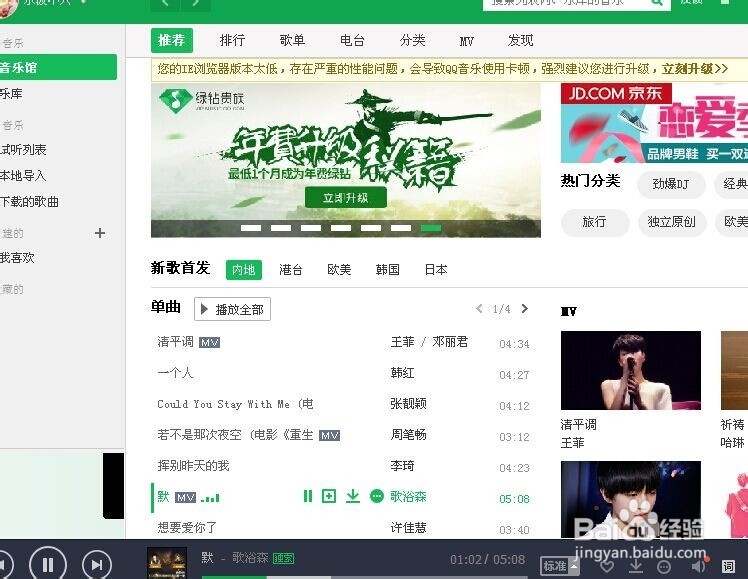Open the MV tab in the top navigation bar
The image size is (748, 579).
(467, 41)
